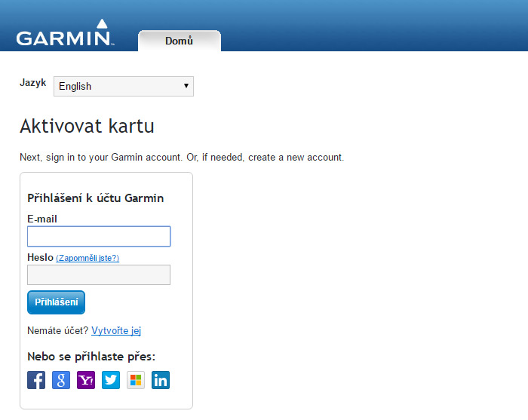Sign in with the Yahoo icon
The height and width of the screenshot is (420, 528).
(86, 380)
